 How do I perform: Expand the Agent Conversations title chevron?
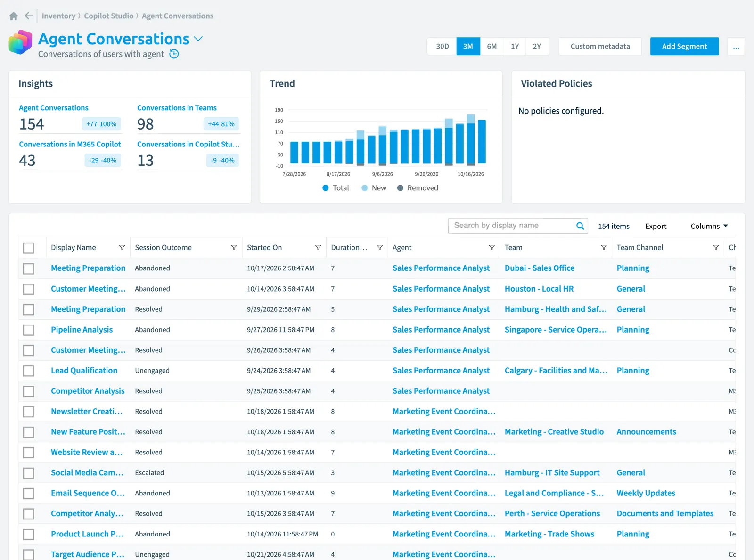pos(198,39)
